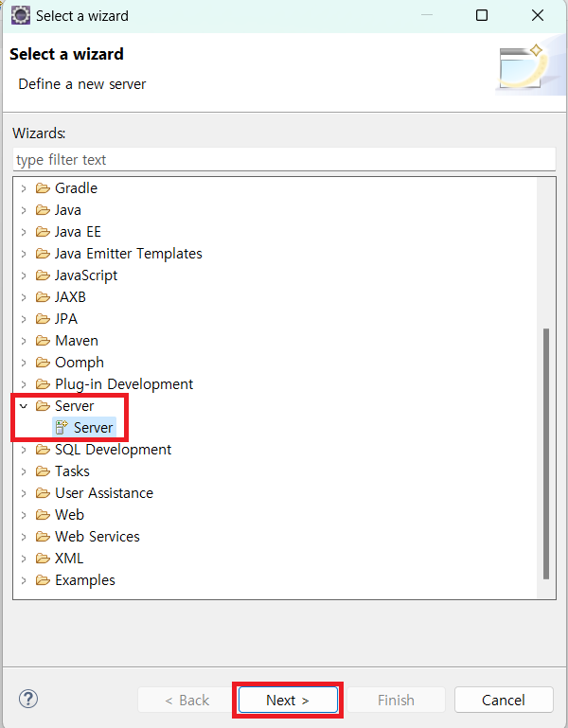Image resolution: width=568 pixels, height=728 pixels.
Task: Expand the Java EE category
Action: tap(24, 232)
